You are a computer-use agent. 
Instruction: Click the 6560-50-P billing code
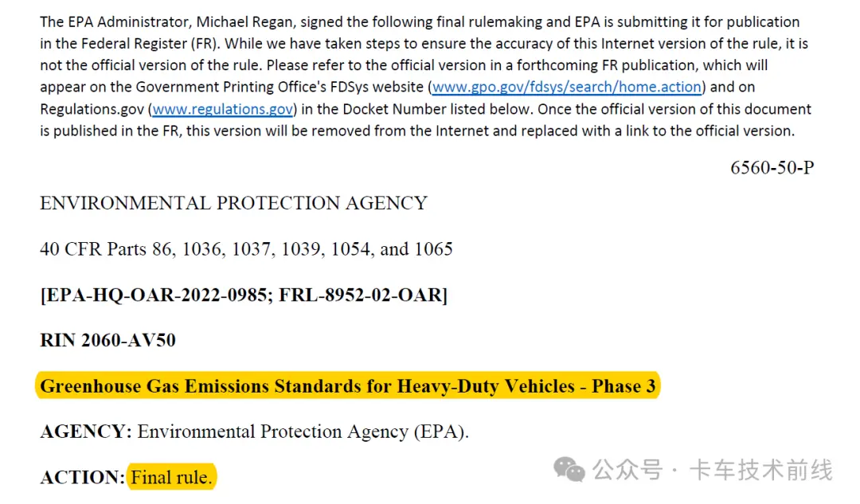point(772,167)
